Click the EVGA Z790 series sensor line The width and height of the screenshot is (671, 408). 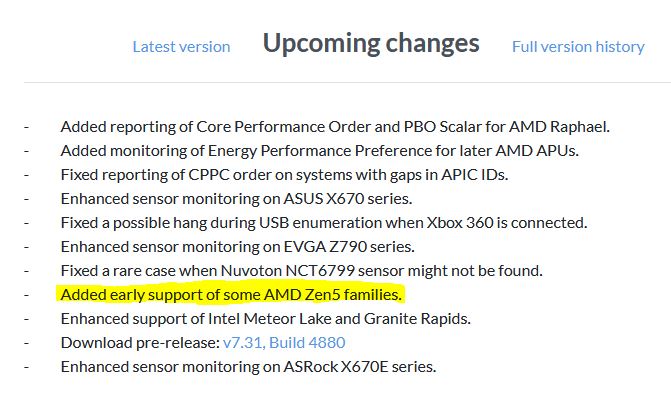pyautogui.click(x=238, y=247)
